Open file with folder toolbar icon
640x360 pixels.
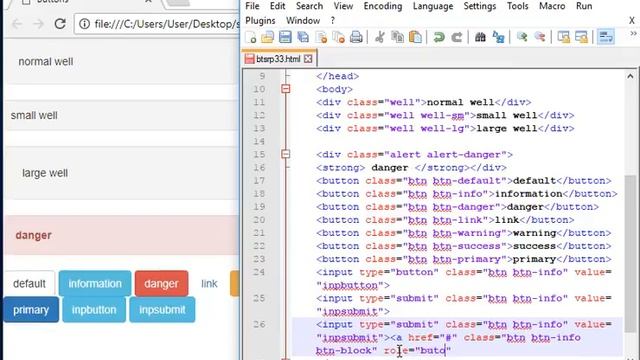tap(267, 38)
